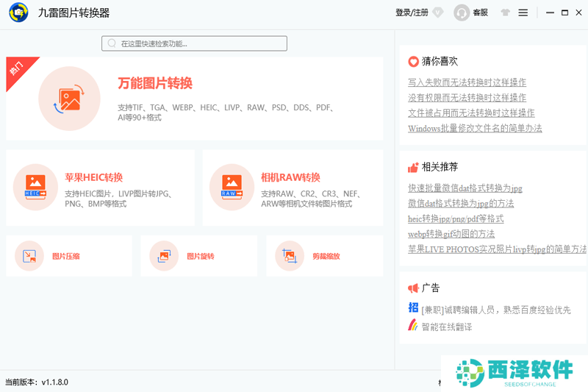Click the 相关推荐 thumbs-up icon
This screenshot has width=588, height=392.
point(413,167)
